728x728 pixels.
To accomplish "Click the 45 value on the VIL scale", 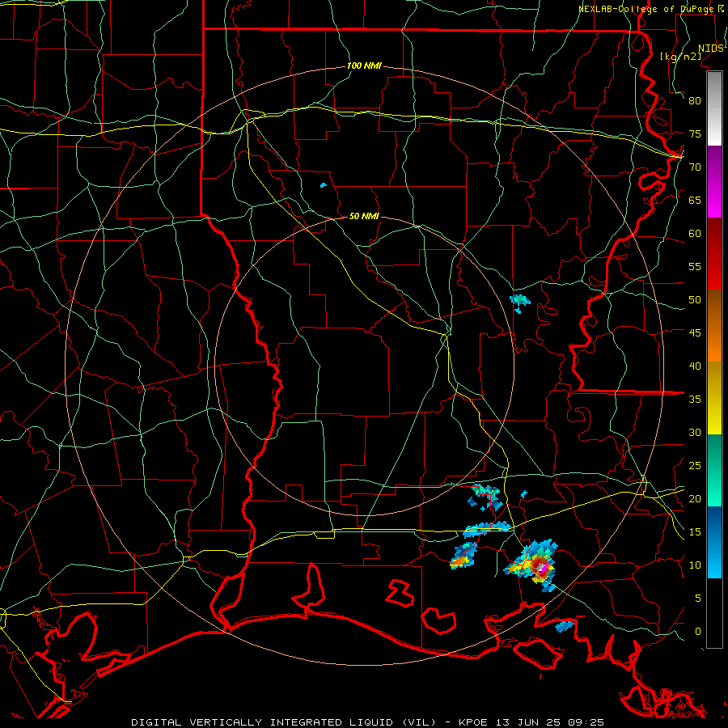I will tap(695, 333).
